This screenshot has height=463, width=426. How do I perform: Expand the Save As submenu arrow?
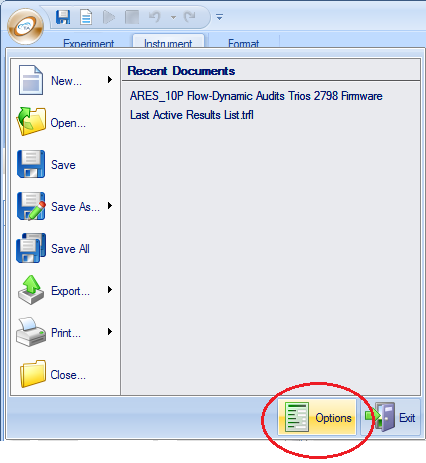click(110, 206)
